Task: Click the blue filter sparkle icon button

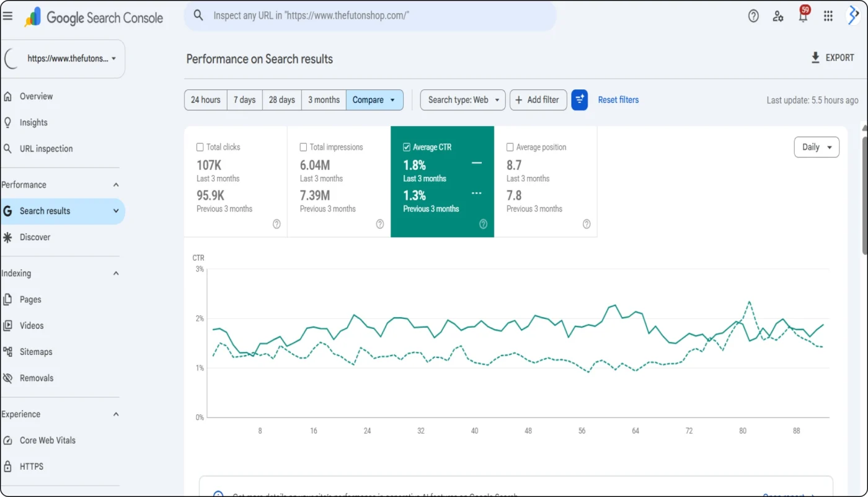Action: point(580,99)
